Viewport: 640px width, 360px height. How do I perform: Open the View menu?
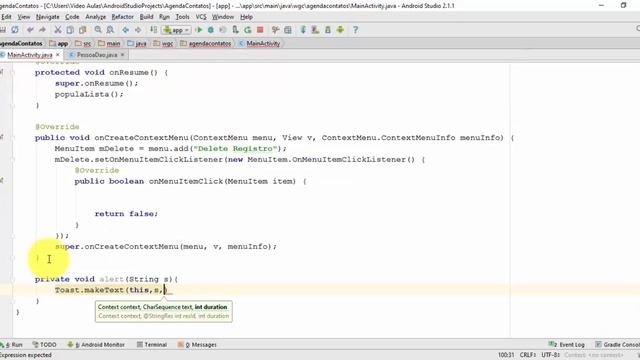[24, 17]
